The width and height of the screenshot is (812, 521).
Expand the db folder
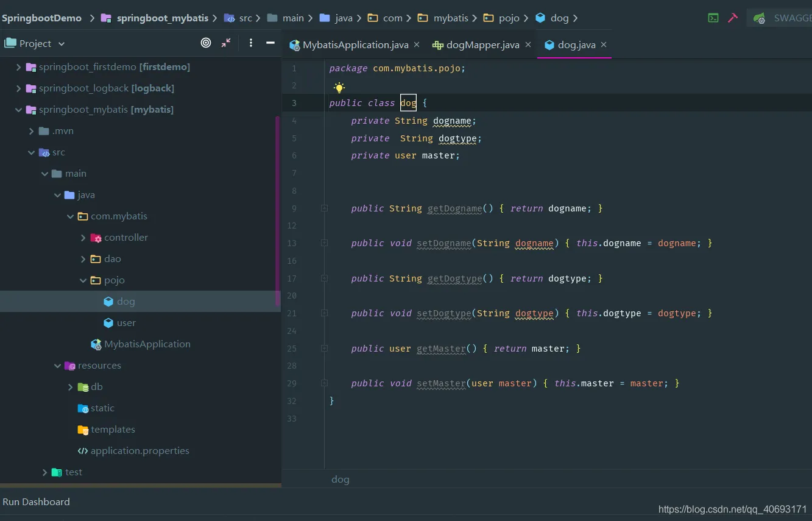(x=71, y=387)
